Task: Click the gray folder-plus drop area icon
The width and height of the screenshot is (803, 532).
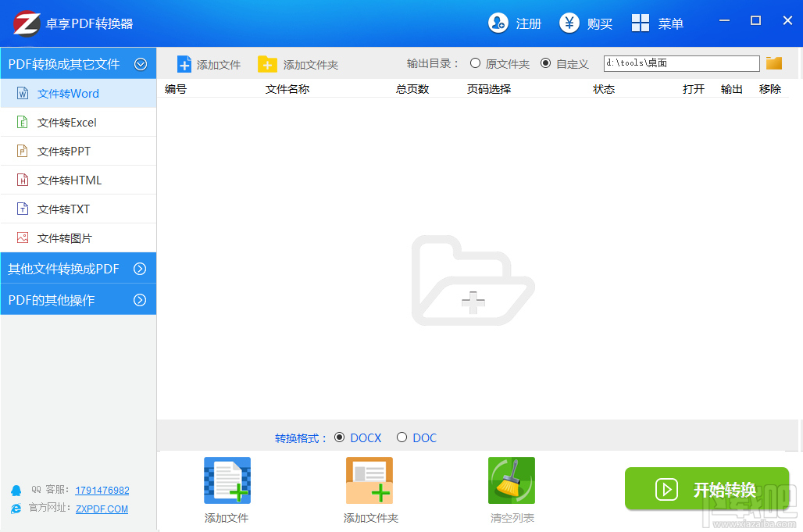Action: tap(473, 280)
